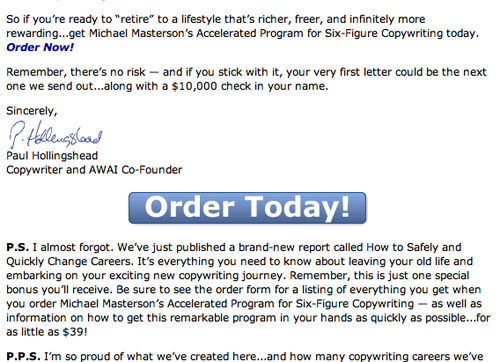
Task: Click the bold "P.P.S." label
Action: (x=23, y=356)
